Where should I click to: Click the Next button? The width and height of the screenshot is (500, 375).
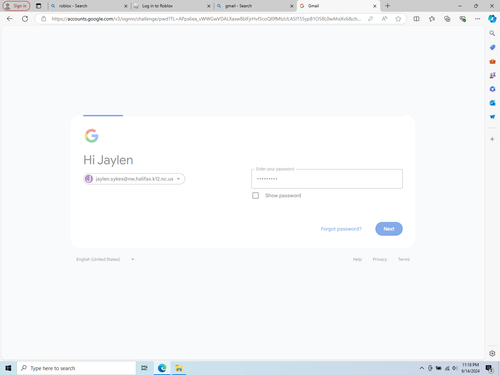point(389,229)
